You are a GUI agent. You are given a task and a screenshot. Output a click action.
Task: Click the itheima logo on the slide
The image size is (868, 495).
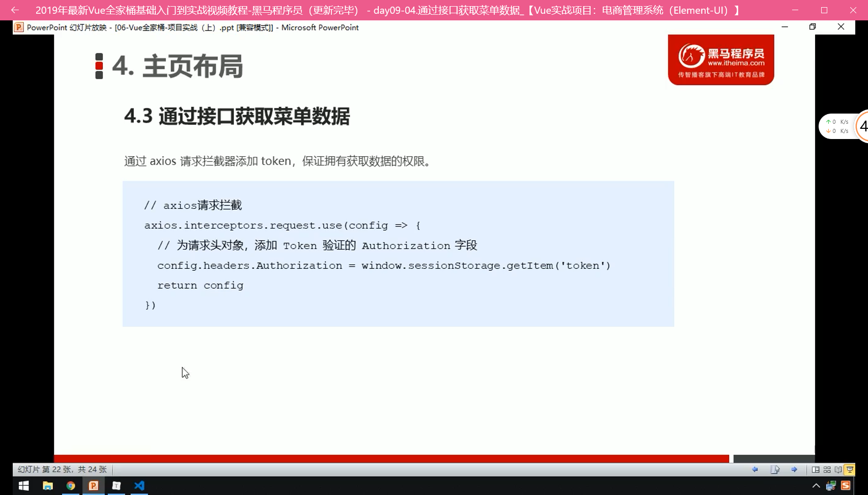tap(721, 60)
